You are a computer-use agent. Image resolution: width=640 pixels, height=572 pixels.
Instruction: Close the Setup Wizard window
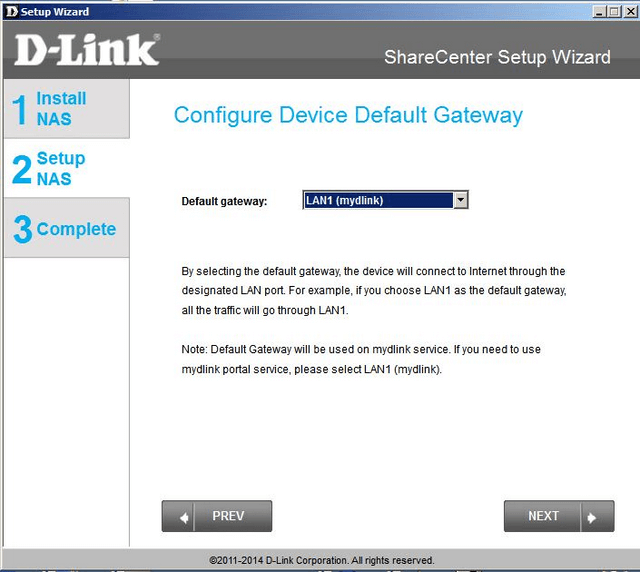coord(630,11)
